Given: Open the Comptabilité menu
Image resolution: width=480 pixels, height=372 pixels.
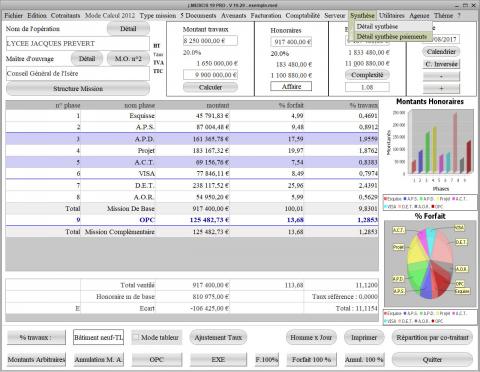Looking at the screenshot, I should 302,16.
